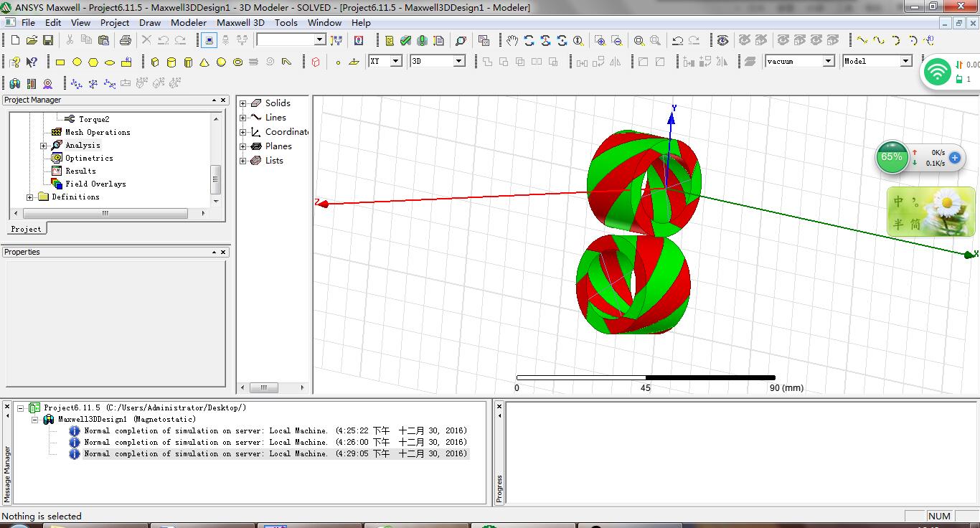
Task: Click the Validate checkmark icon
Action: [x=406, y=41]
